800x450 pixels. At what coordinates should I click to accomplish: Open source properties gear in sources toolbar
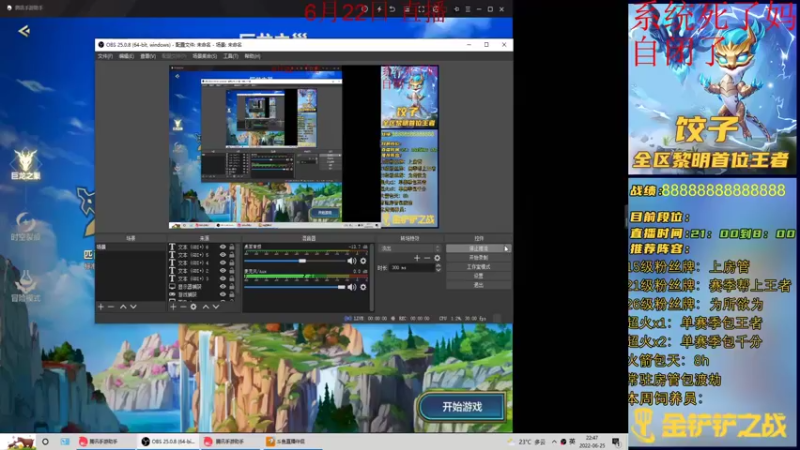[x=194, y=307]
